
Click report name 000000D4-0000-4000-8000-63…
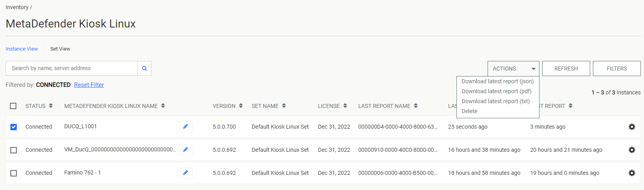398,127
